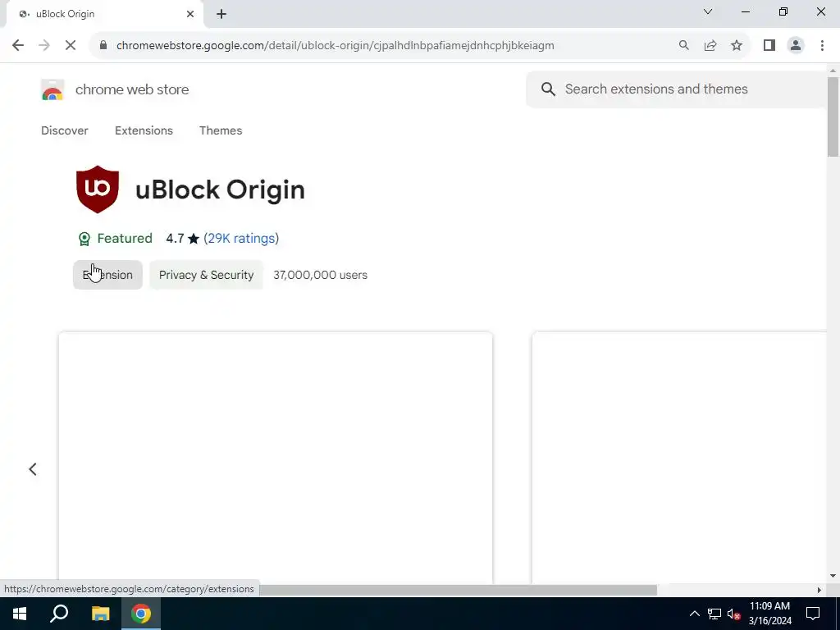Click the chrome web store title
This screenshot has height=630, width=840.
coord(132,89)
